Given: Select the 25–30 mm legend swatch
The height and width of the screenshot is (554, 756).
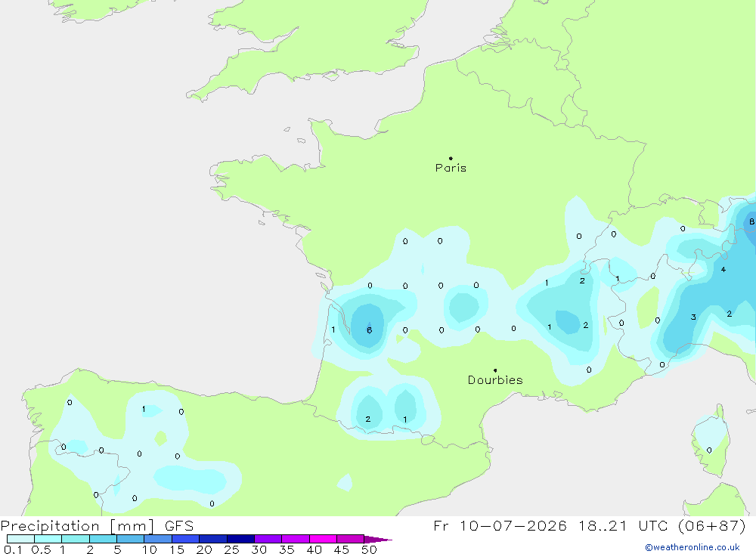Looking at the screenshot, I should pos(240,539).
